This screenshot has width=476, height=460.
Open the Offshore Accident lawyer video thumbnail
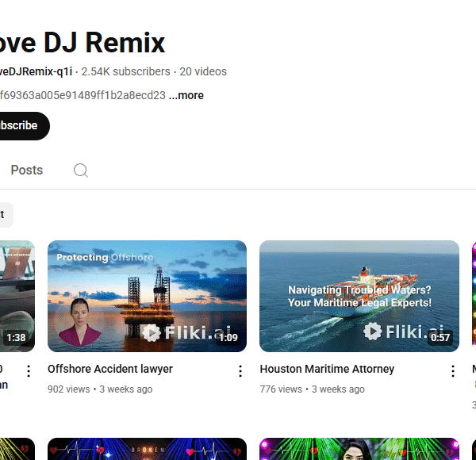pyautogui.click(x=147, y=296)
